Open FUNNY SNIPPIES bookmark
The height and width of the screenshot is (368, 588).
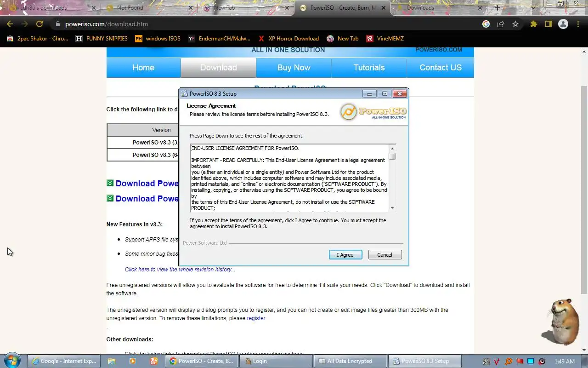pyautogui.click(x=102, y=39)
